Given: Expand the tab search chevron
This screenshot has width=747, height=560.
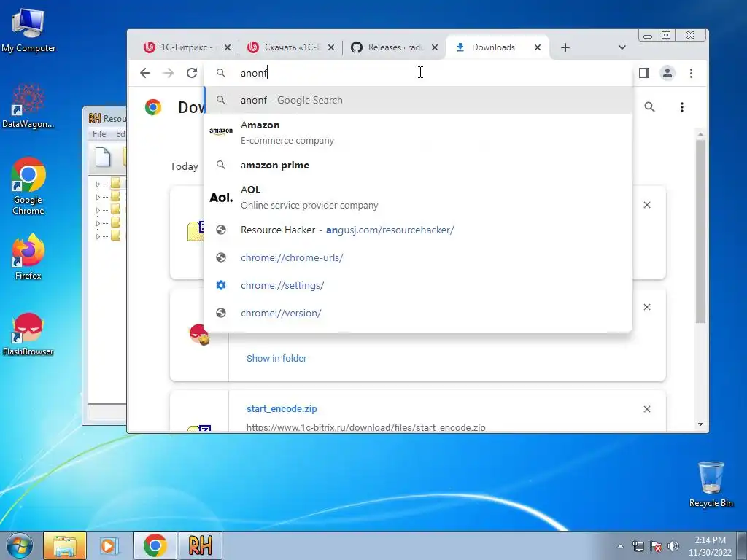Looking at the screenshot, I should [622, 47].
